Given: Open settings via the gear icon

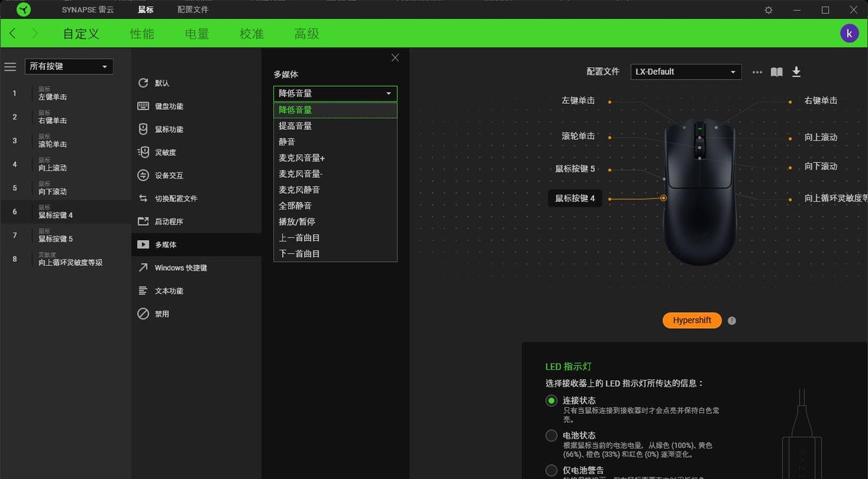Looking at the screenshot, I should [768, 10].
